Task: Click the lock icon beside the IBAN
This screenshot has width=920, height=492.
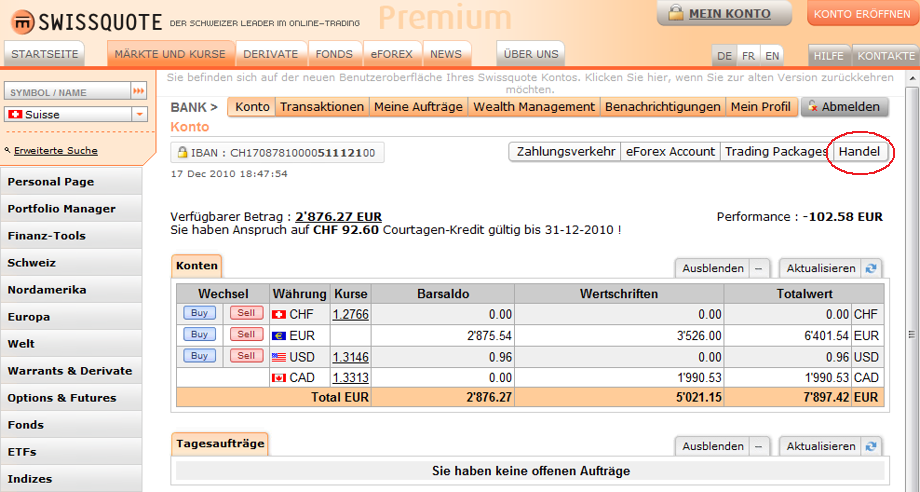Action: pos(182,152)
